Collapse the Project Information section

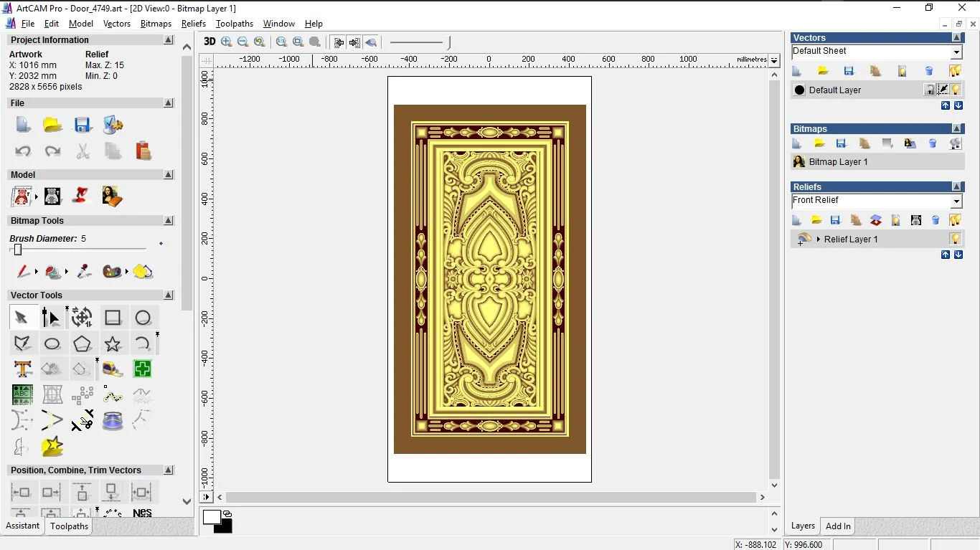coord(169,40)
